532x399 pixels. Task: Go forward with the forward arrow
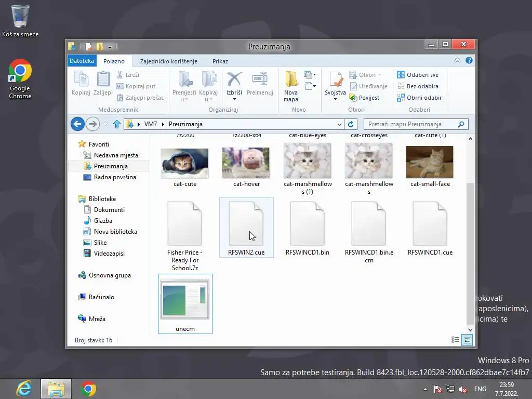(92, 124)
